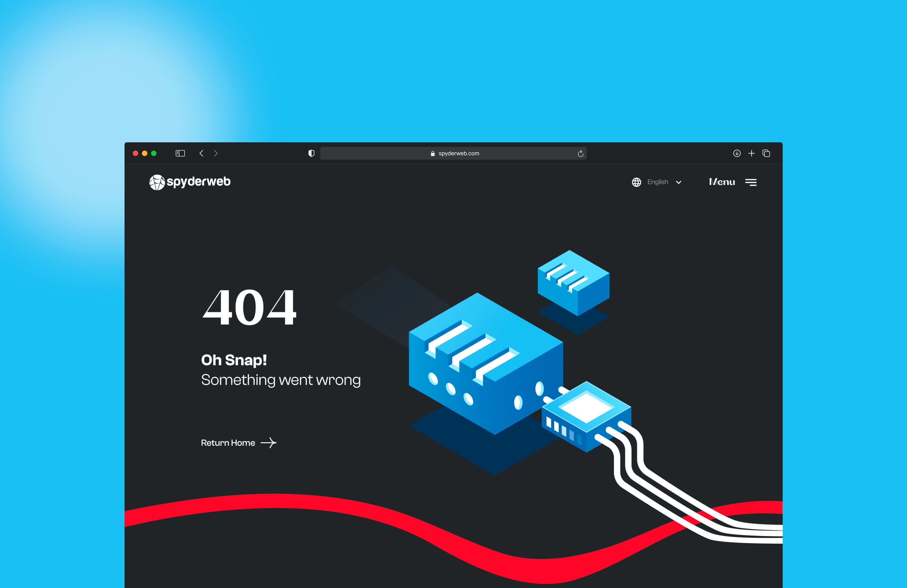
Task: Minimize the window with the yellow button
Action: click(144, 153)
